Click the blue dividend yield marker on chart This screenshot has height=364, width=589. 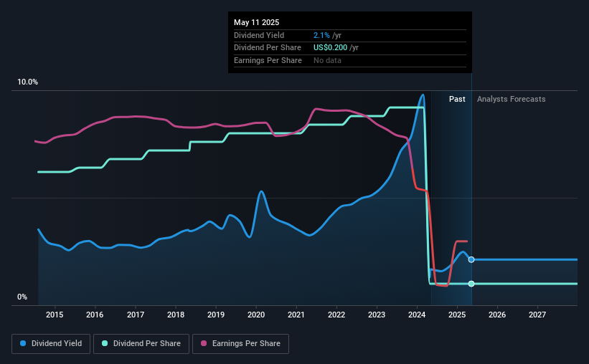click(471, 259)
